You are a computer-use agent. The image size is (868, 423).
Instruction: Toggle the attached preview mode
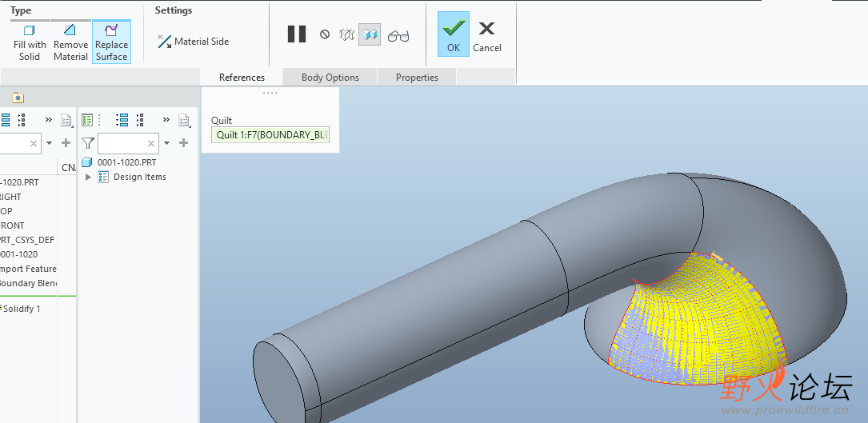370,35
